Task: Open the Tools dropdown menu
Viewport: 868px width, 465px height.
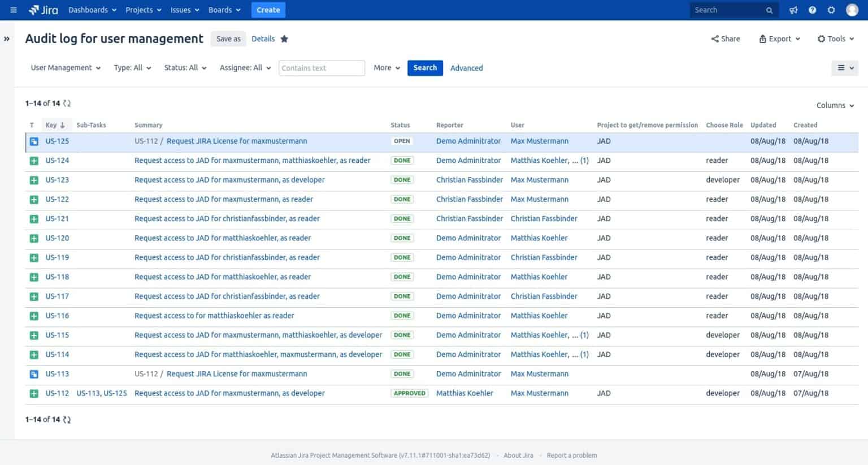Action: [x=835, y=38]
